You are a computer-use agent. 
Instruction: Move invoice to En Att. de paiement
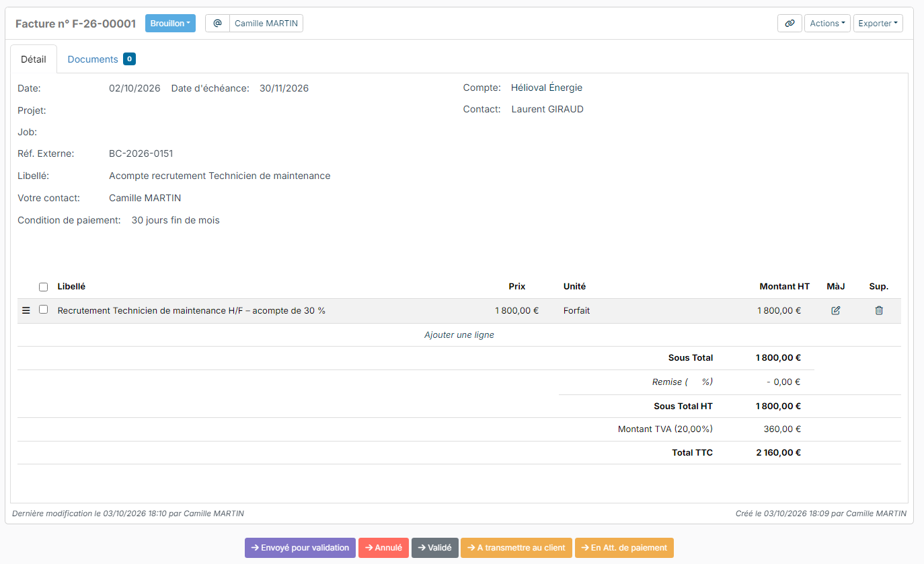pyautogui.click(x=624, y=548)
